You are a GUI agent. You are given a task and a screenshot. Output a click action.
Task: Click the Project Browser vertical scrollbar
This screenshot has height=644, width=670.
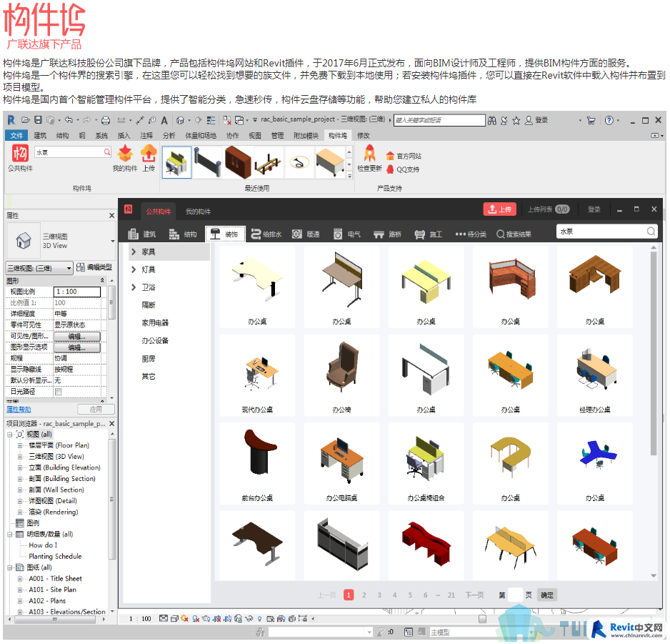click(x=111, y=499)
